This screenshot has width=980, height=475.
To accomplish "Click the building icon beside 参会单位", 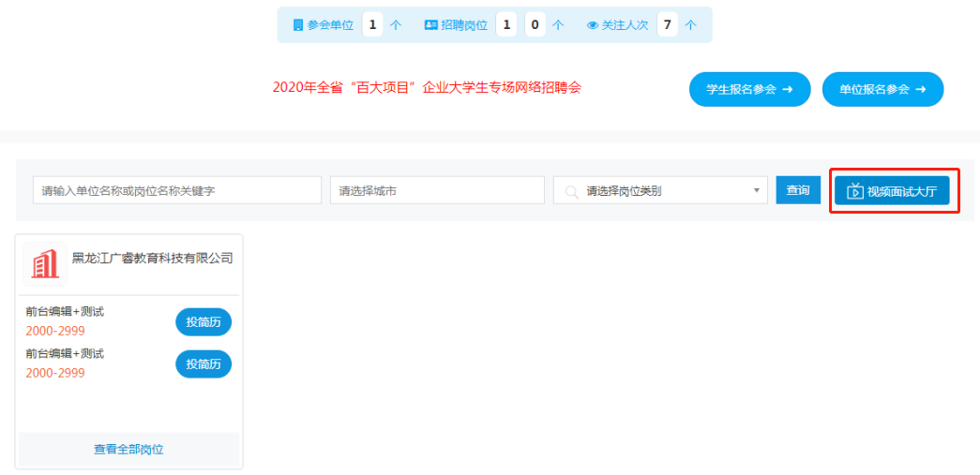I will click(298, 25).
